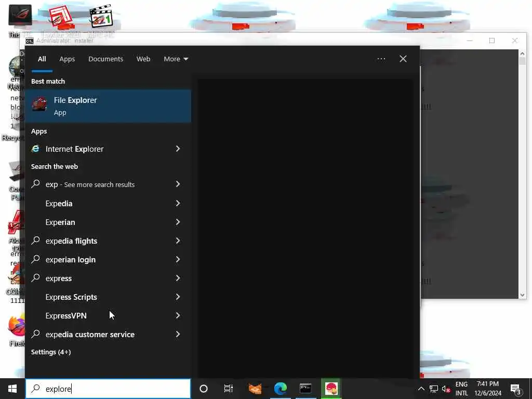Maximize the Administrator installer window
Viewport: 532px width, 399px height.
tap(492, 41)
